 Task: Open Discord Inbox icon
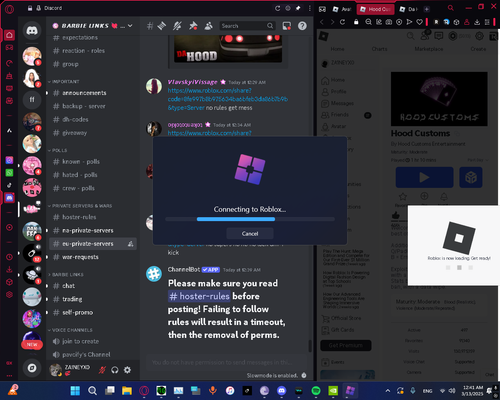(287, 26)
